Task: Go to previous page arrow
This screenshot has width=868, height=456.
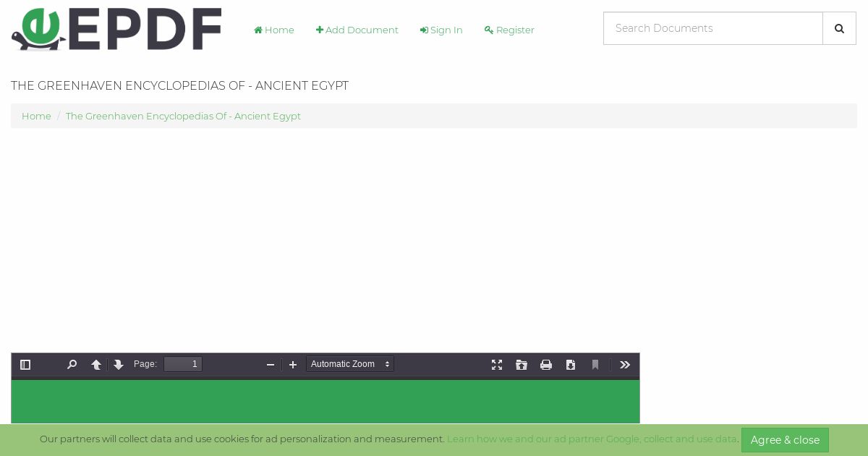Action: coord(96,365)
